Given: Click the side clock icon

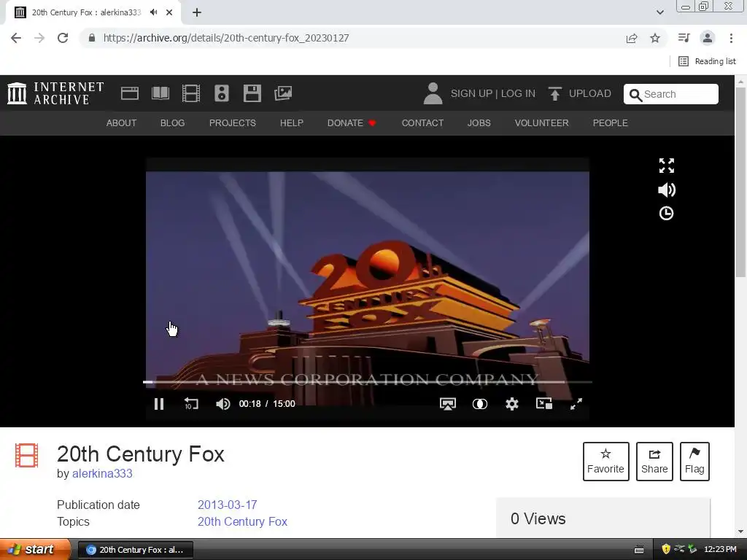Looking at the screenshot, I should [x=667, y=214].
